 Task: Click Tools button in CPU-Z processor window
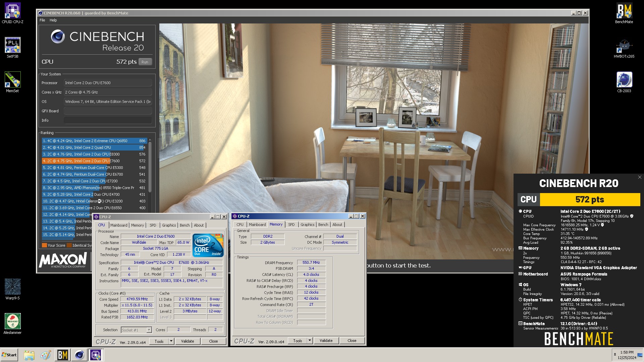pyautogui.click(x=159, y=341)
